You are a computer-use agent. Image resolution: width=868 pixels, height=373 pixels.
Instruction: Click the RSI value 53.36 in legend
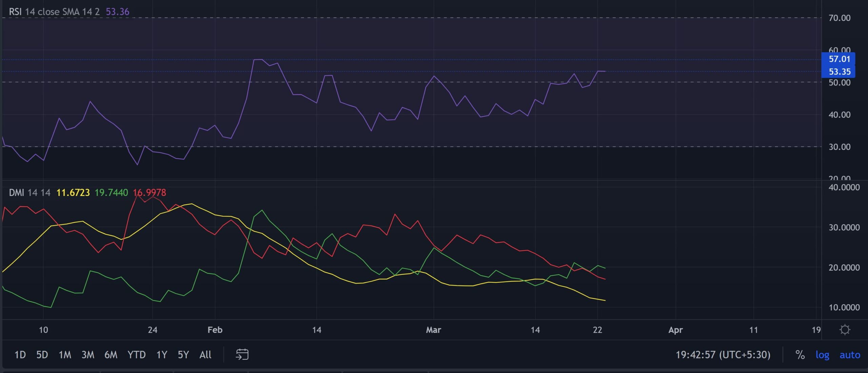pyautogui.click(x=117, y=12)
